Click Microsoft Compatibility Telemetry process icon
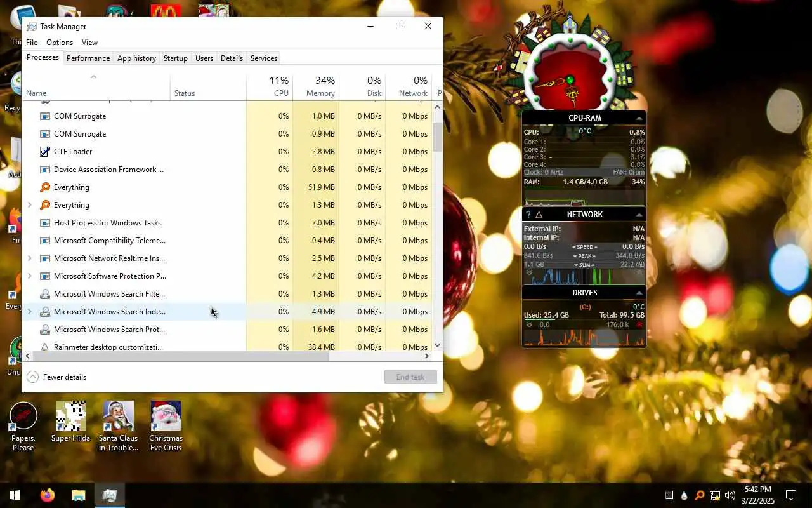The image size is (812, 508). (45, 241)
